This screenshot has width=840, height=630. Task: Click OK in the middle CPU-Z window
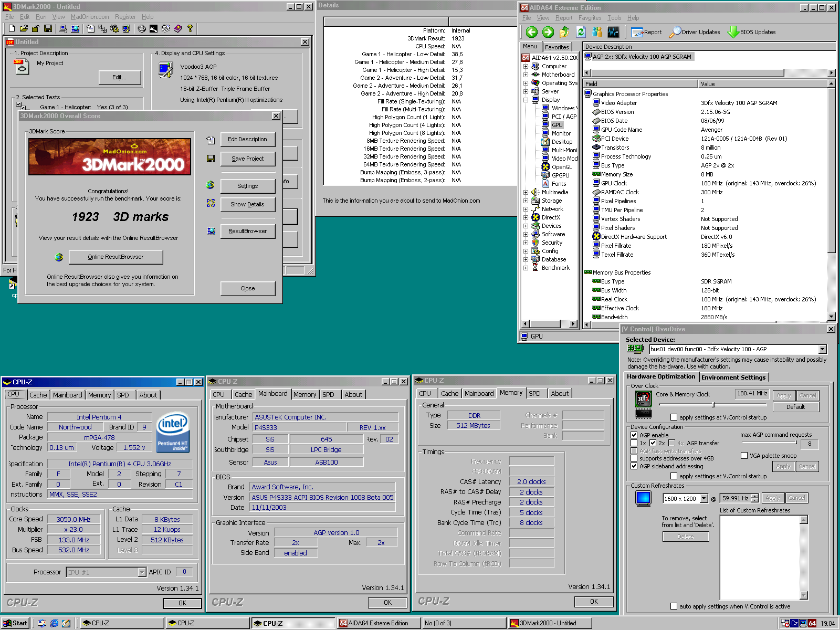tap(387, 603)
